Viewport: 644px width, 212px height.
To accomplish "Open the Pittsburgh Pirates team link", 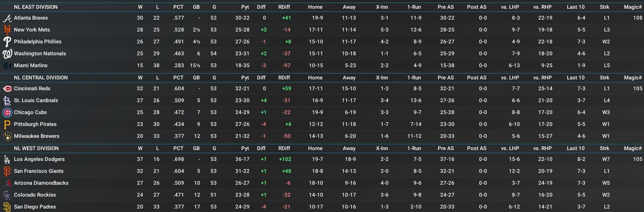I will tap(35, 124).
